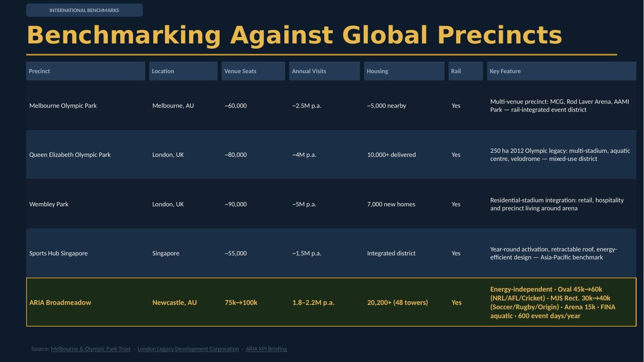The height and width of the screenshot is (362, 644).
Task: Select the Rail column header
Action: tap(465, 71)
